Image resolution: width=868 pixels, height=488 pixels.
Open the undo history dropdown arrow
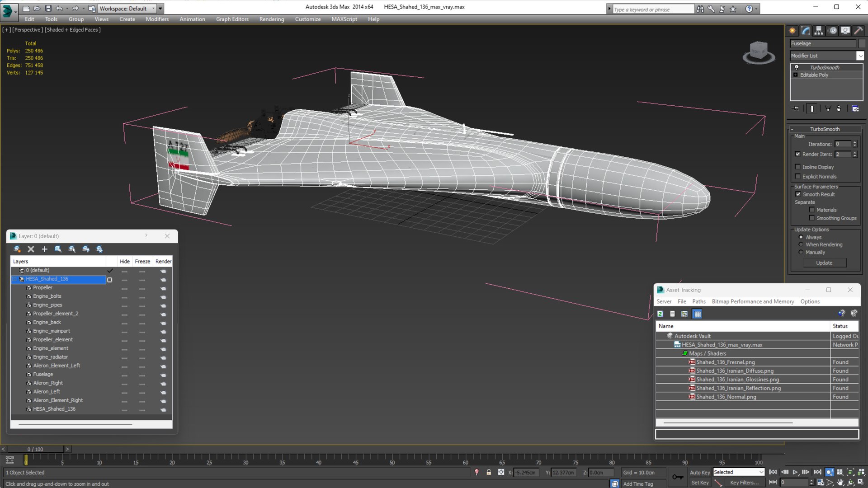coord(67,9)
